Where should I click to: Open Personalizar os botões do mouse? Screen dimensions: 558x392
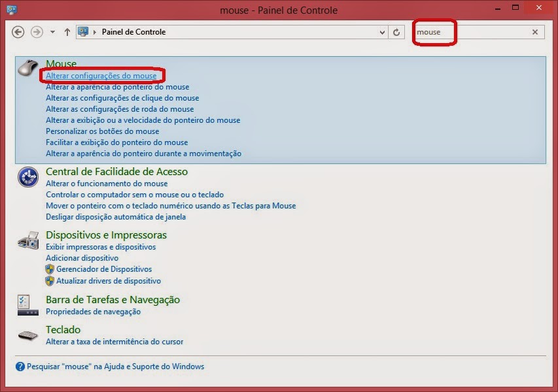[103, 131]
